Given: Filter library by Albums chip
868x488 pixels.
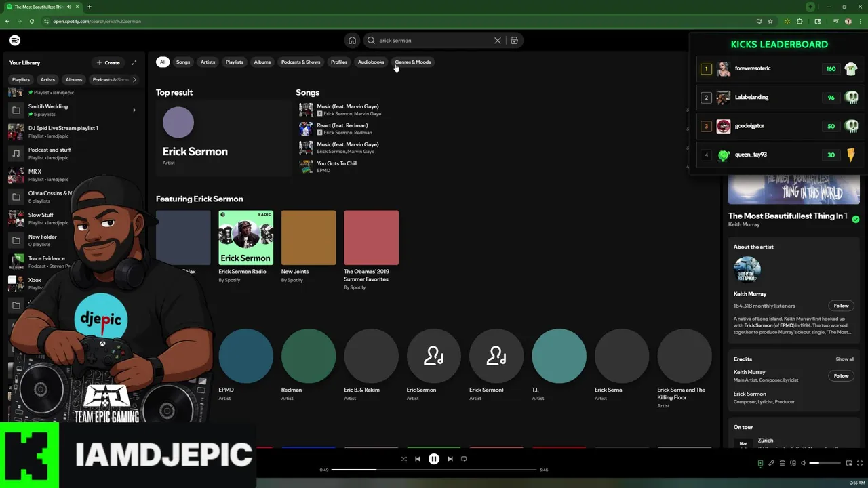Looking at the screenshot, I should point(74,79).
